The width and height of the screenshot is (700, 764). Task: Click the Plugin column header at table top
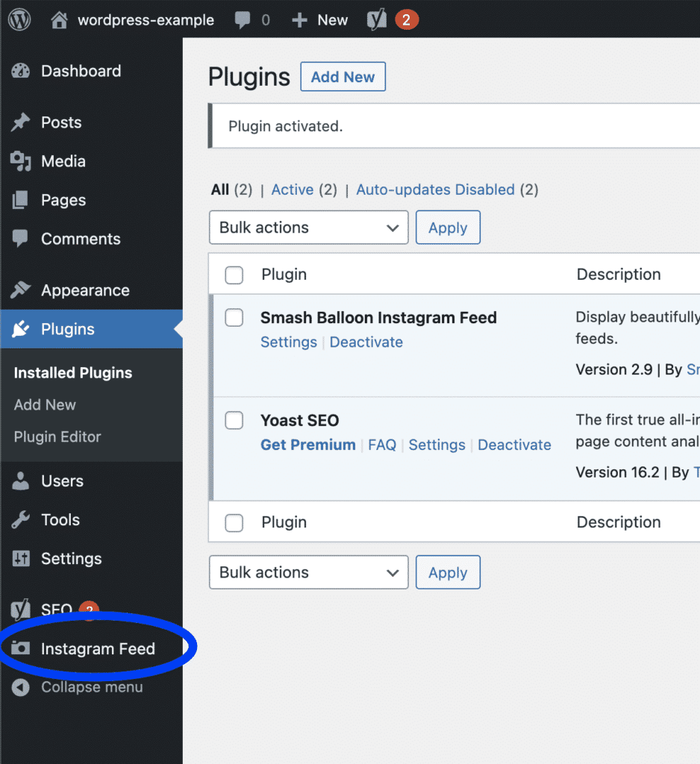tap(284, 275)
